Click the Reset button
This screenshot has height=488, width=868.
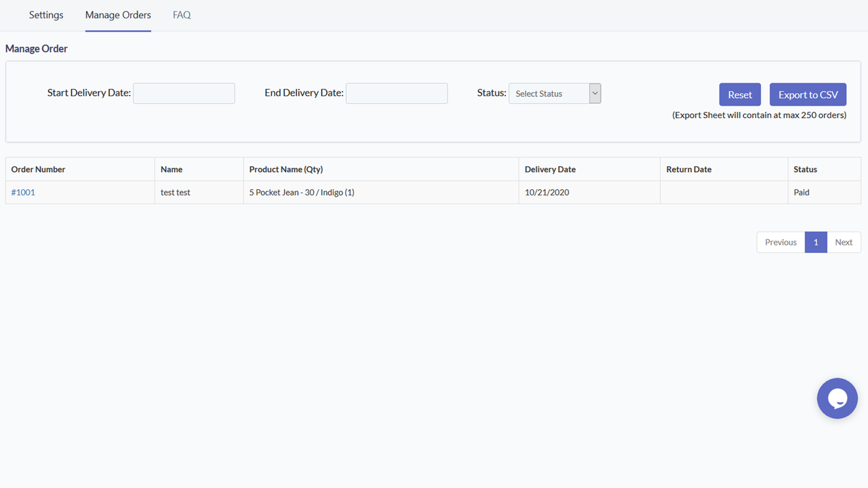click(x=739, y=94)
